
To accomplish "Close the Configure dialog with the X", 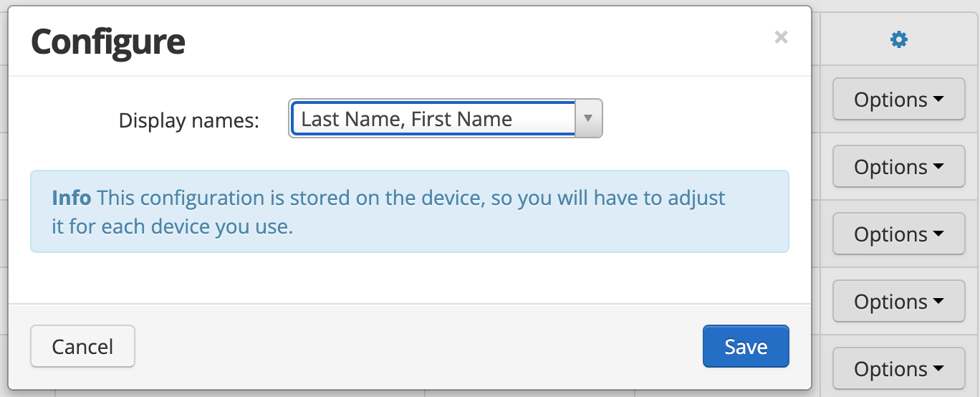I will tap(781, 37).
